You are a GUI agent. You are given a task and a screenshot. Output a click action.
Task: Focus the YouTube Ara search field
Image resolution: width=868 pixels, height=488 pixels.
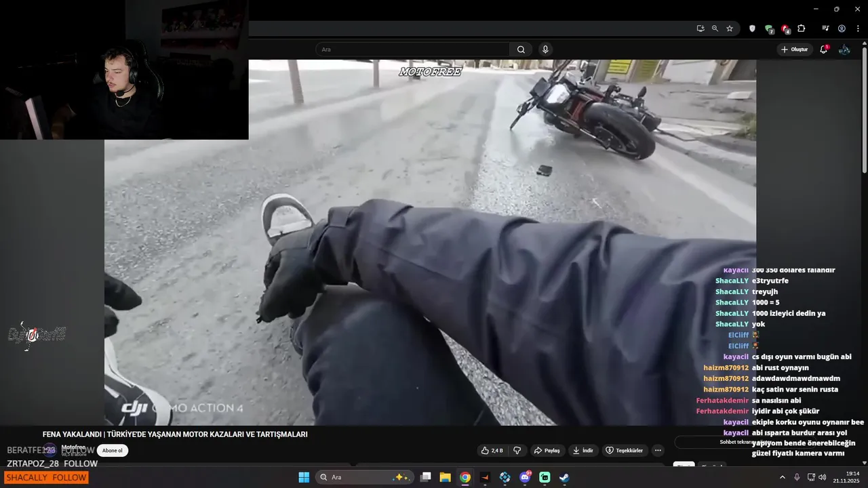point(412,49)
